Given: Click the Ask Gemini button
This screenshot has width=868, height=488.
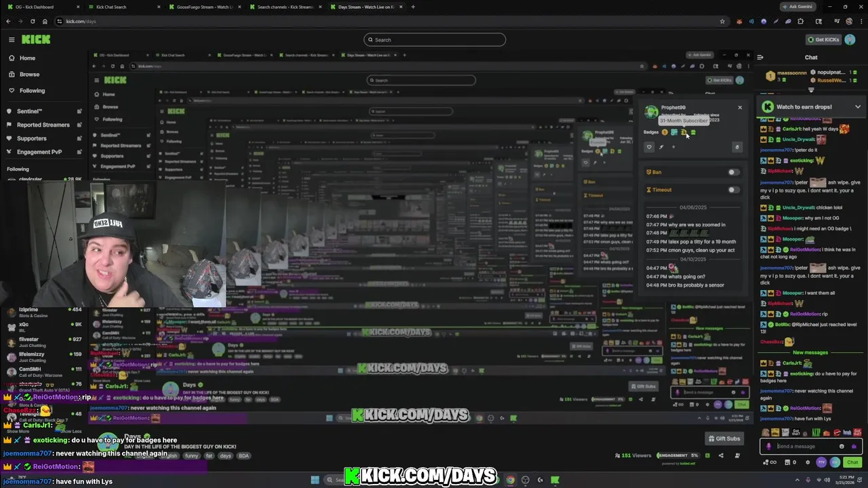Looking at the screenshot, I should click(797, 7).
